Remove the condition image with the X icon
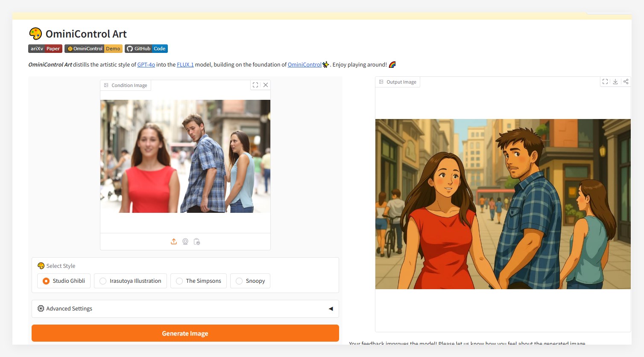 coord(266,85)
